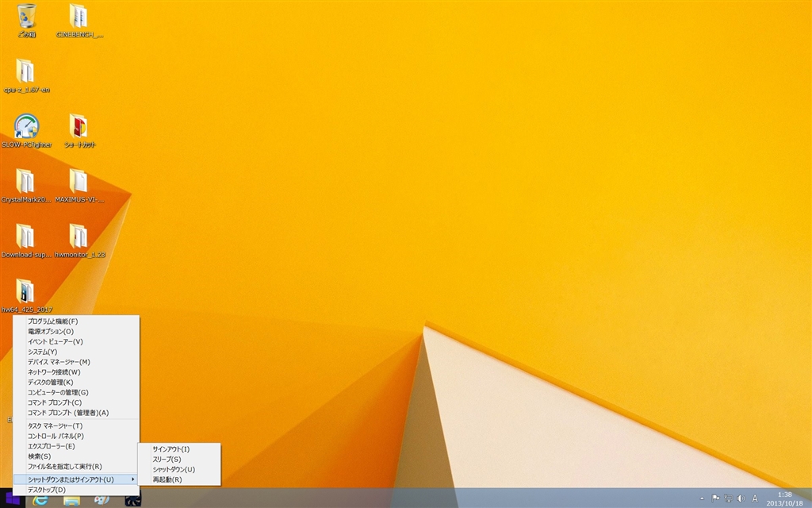The width and height of the screenshot is (812, 508).
Task: Open the network icon in system tray
Action: pyautogui.click(x=728, y=498)
